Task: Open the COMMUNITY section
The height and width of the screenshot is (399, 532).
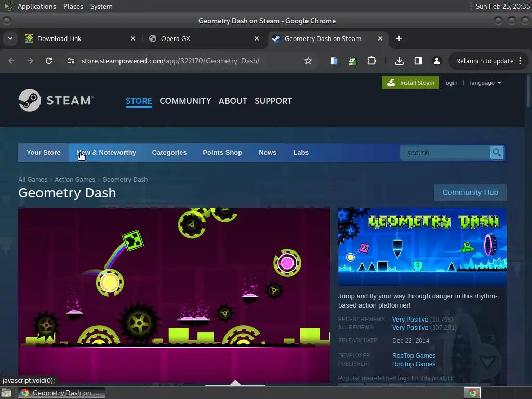Action: [x=185, y=101]
